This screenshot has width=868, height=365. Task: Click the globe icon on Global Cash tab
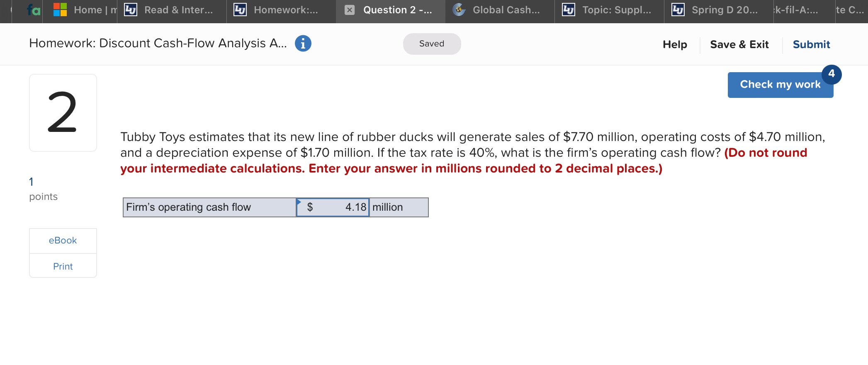(x=460, y=10)
